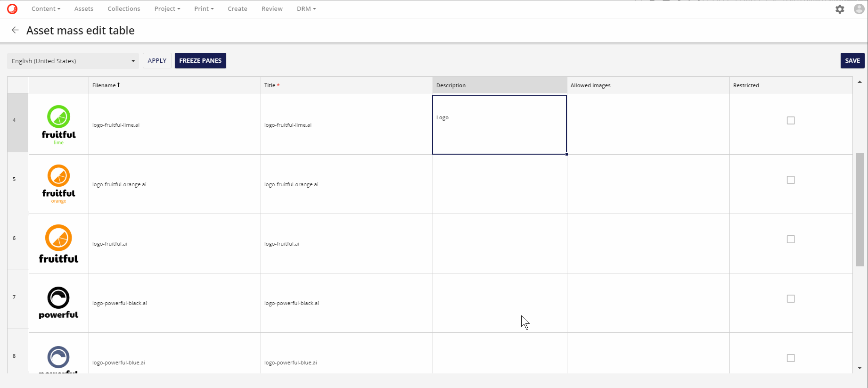Select row number 6 header

coord(18,240)
